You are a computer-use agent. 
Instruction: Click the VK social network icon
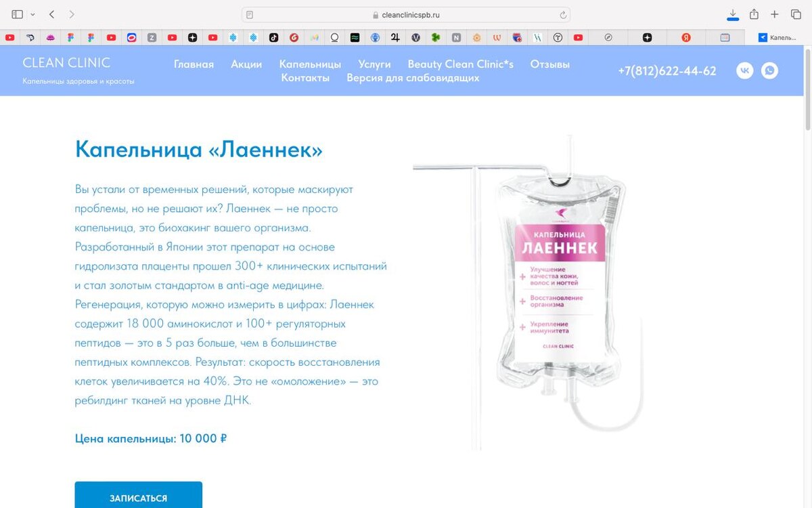[745, 70]
